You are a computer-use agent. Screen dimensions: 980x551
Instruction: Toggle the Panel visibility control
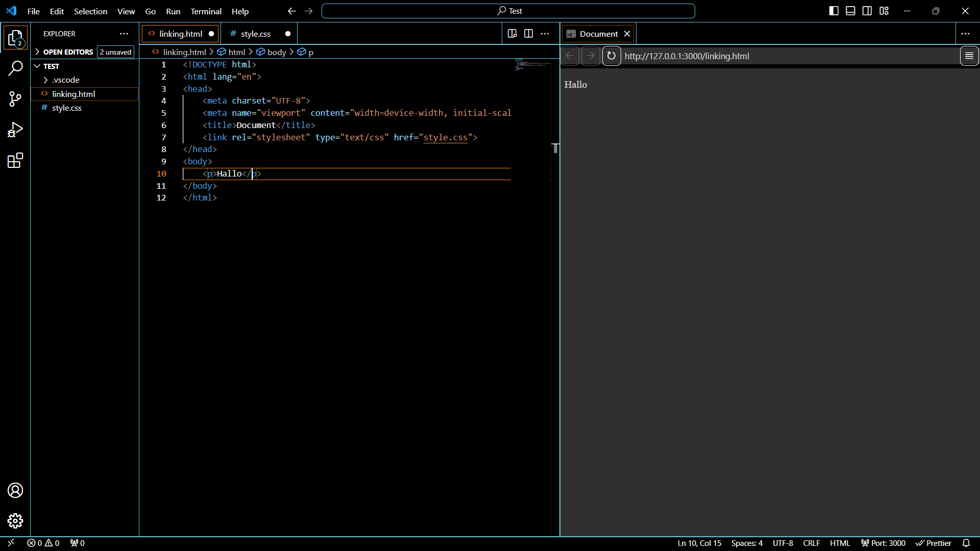pyautogui.click(x=850, y=10)
